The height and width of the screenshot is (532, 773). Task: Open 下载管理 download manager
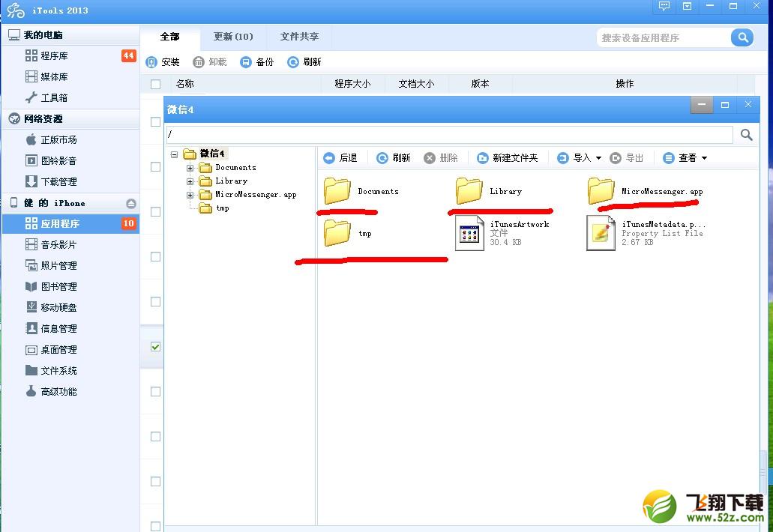70,182
